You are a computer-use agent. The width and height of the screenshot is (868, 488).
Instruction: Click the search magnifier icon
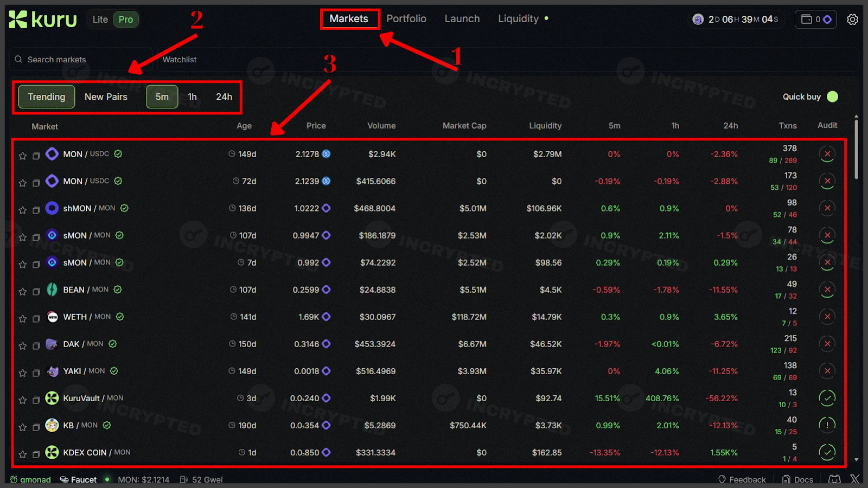pyautogui.click(x=18, y=59)
